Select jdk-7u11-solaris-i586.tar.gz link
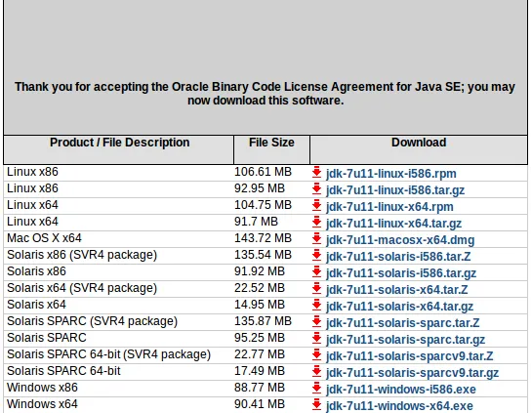 (x=401, y=273)
